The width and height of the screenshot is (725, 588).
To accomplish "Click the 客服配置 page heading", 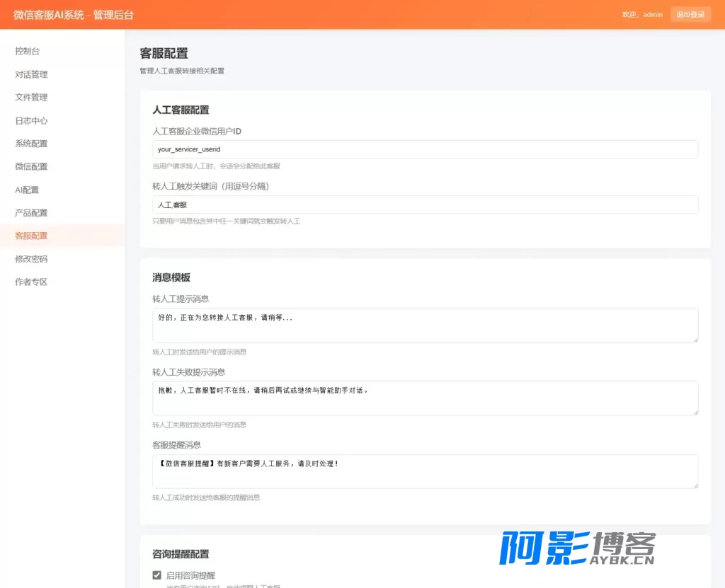I will coord(164,53).
